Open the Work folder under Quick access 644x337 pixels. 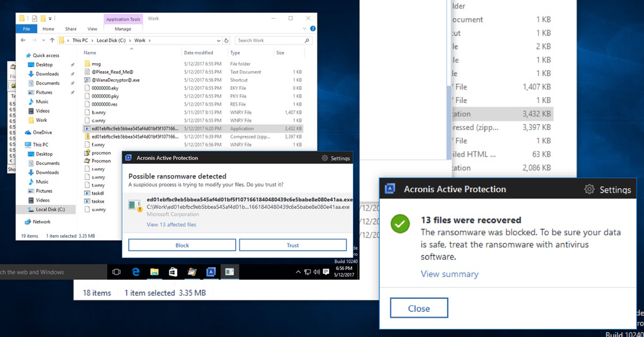38,120
